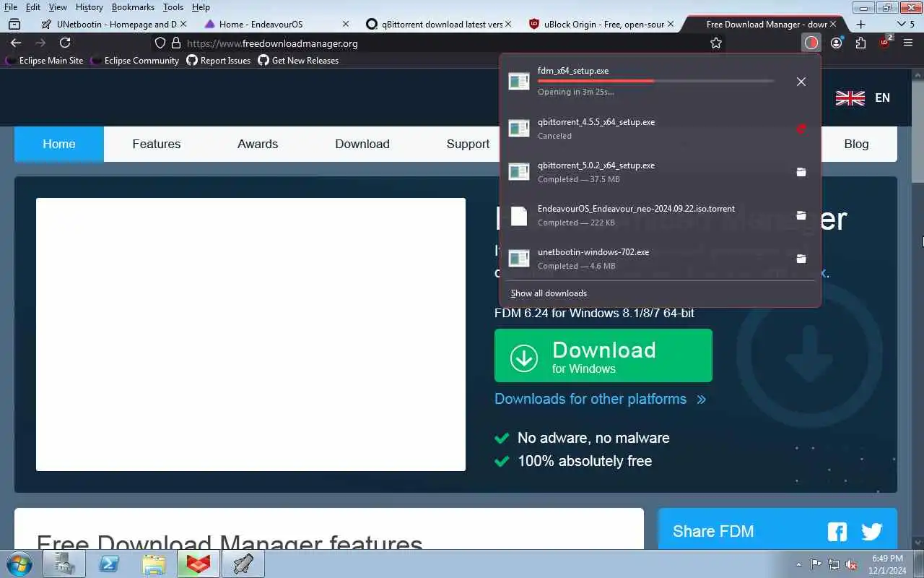Viewport: 924px width, 578px height.
Task: Show EndeavourOS torrent file in folder
Action: [x=801, y=215]
